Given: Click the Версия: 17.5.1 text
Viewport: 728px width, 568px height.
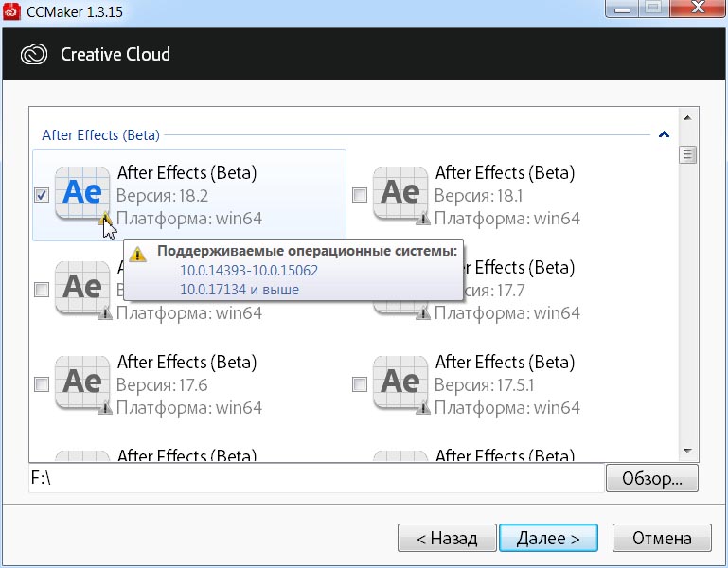Looking at the screenshot, I should pos(485,385).
